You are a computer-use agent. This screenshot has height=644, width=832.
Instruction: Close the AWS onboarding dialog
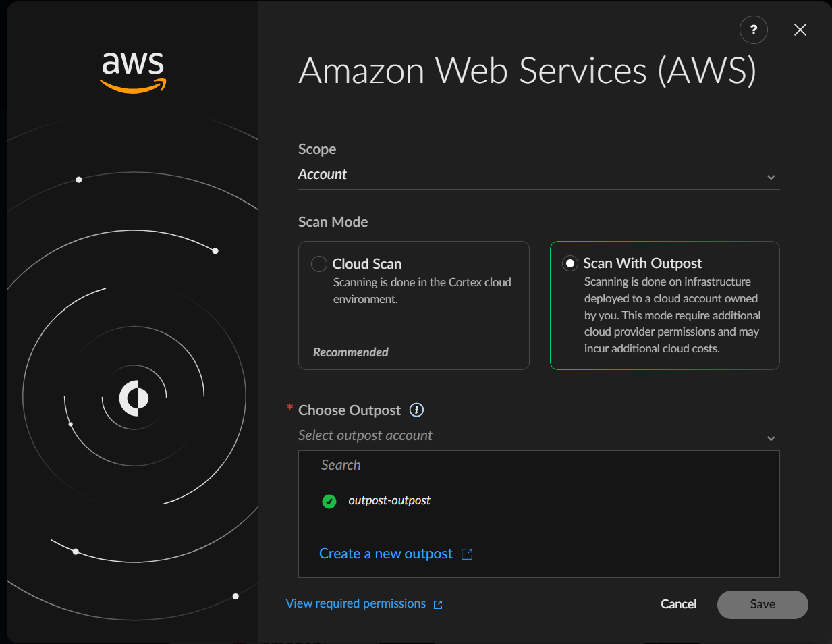(800, 30)
